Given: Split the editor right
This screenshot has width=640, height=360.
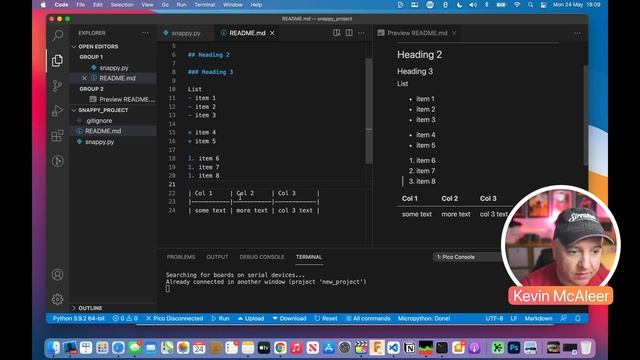Looking at the screenshot, I should (x=349, y=33).
